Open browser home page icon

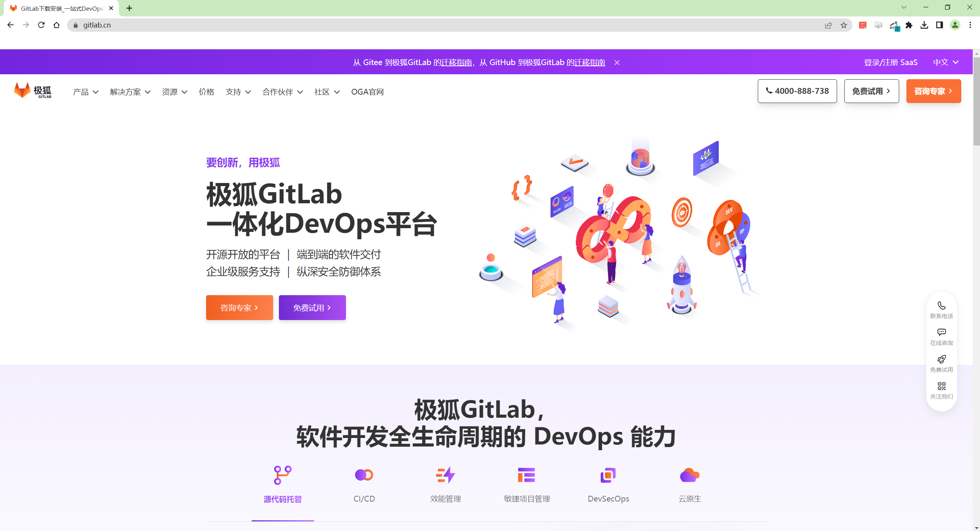57,25
